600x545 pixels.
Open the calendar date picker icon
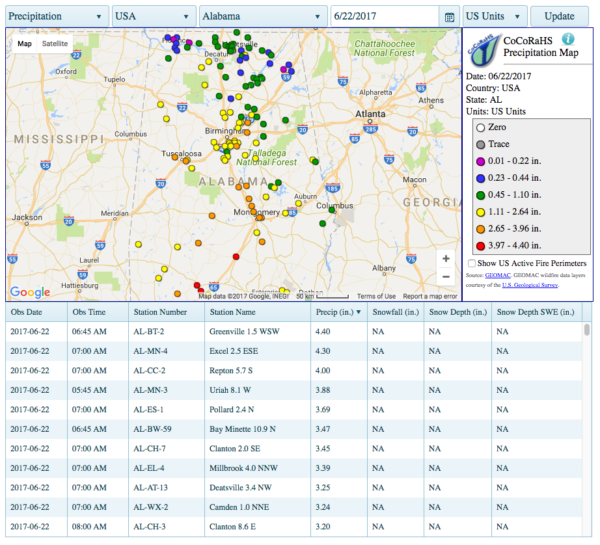(449, 17)
